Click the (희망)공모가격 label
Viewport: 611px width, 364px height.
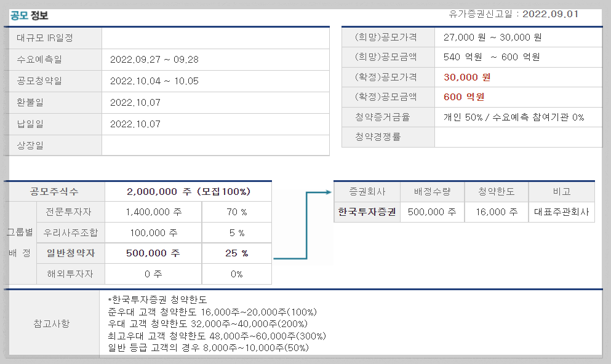[386, 37]
